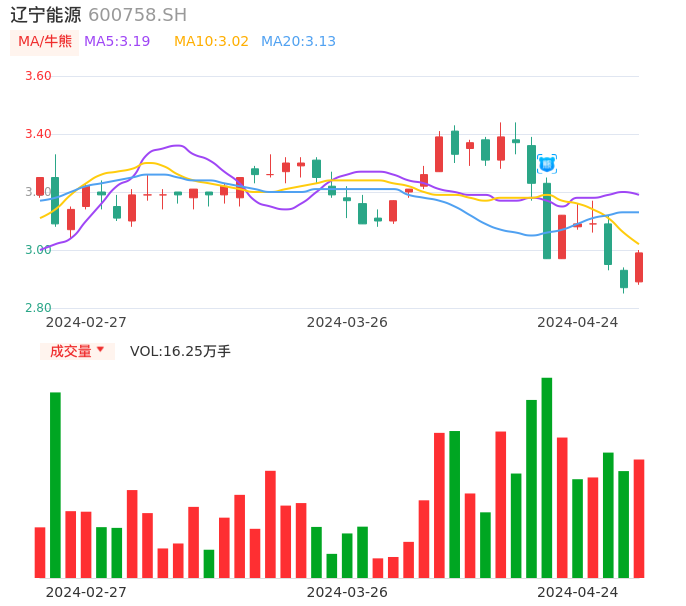Image resolution: width=686 pixels, height=606 pixels.
Task: Click the blue bear marker on the chart
Action: 546,164
